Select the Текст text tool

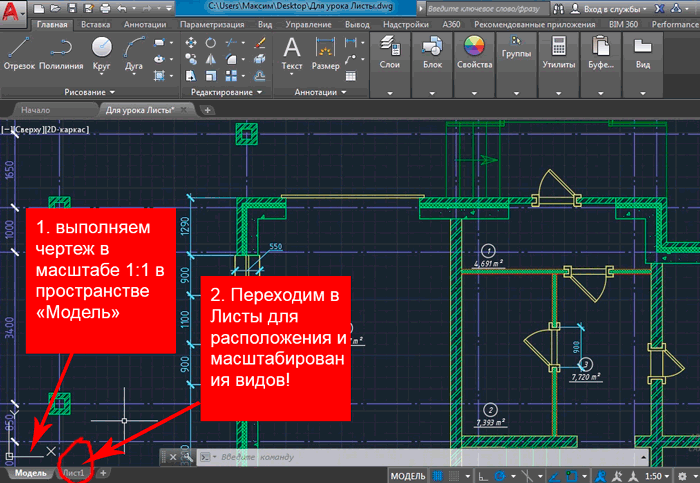click(x=292, y=54)
